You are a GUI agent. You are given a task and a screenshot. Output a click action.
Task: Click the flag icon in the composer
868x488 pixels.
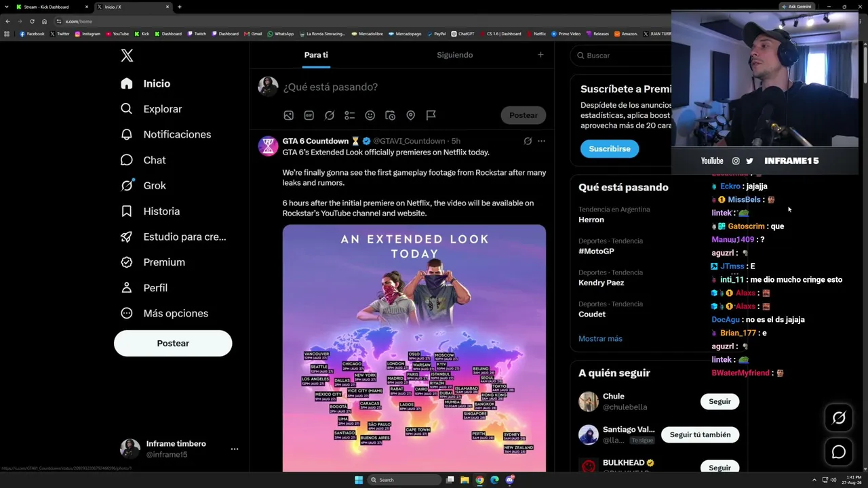(431, 115)
